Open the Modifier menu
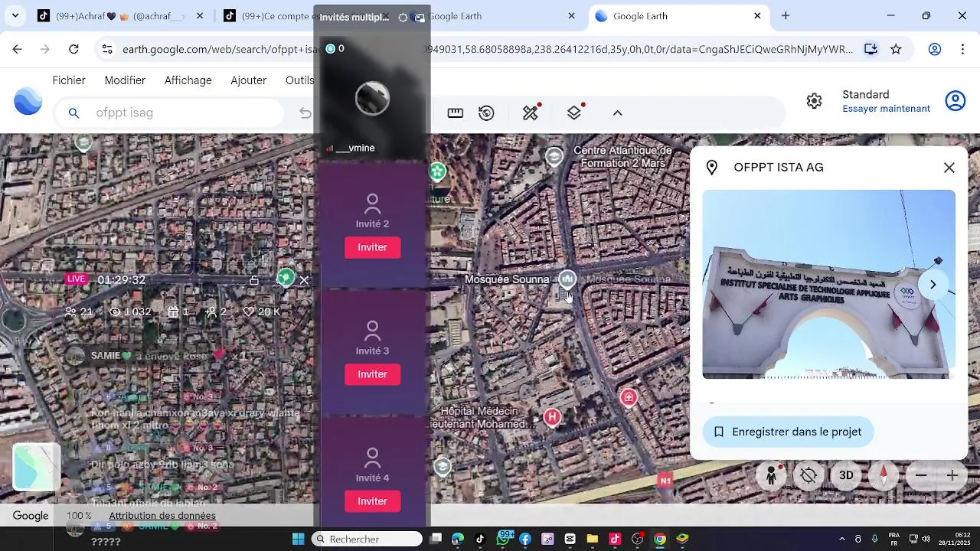The width and height of the screenshot is (980, 551). click(125, 80)
